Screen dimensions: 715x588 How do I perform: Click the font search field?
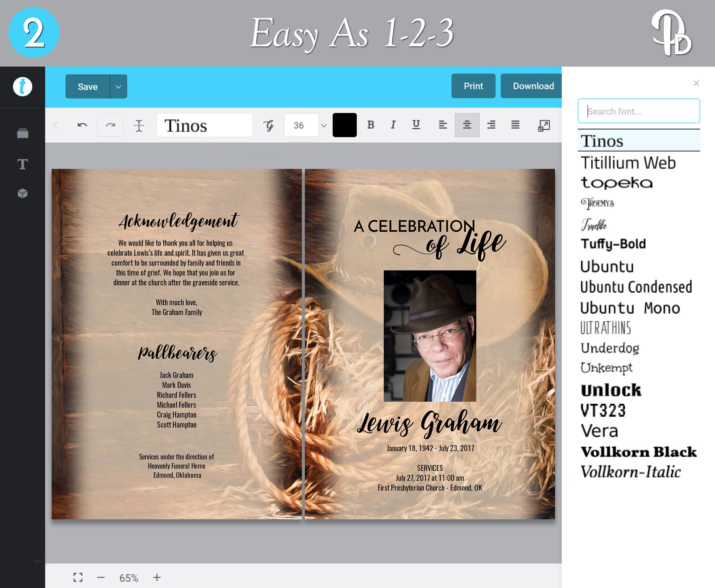click(638, 111)
